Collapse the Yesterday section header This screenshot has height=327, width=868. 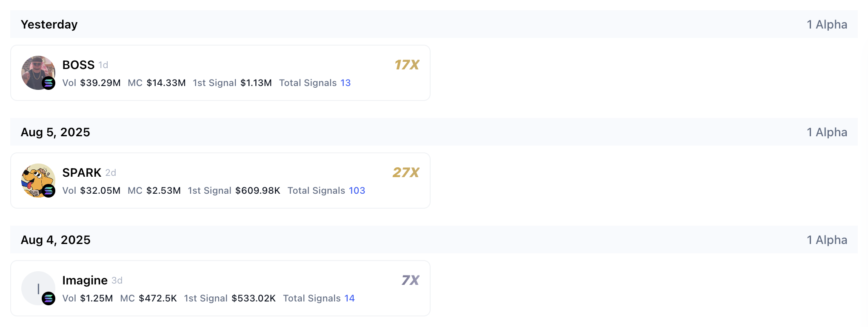click(x=49, y=24)
